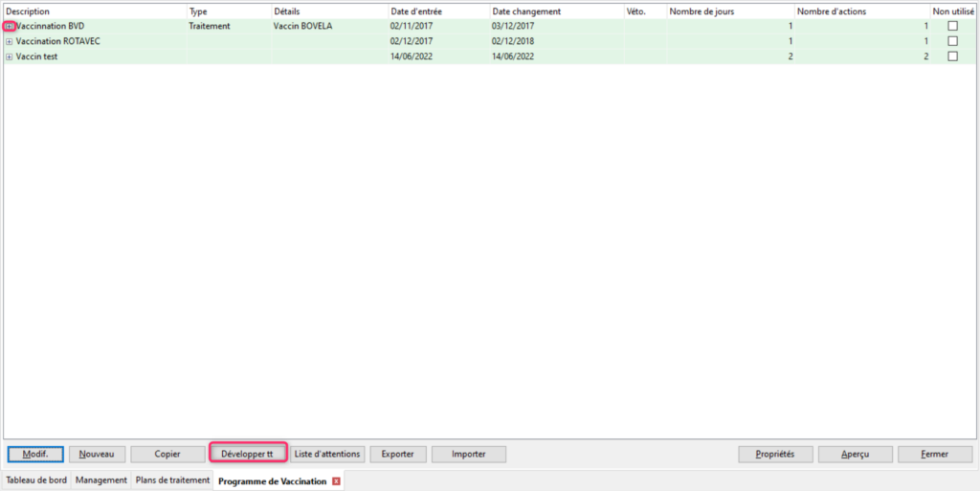The image size is (980, 491).
Task: Open the Management tab
Action: (101, 480)
